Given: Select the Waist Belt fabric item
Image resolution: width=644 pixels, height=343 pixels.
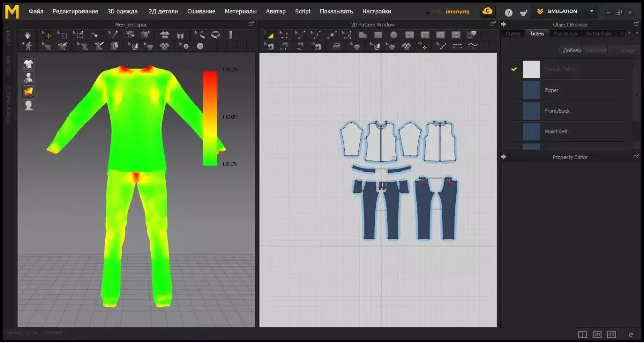Looking at the screenshot, I should click(555, 132).
